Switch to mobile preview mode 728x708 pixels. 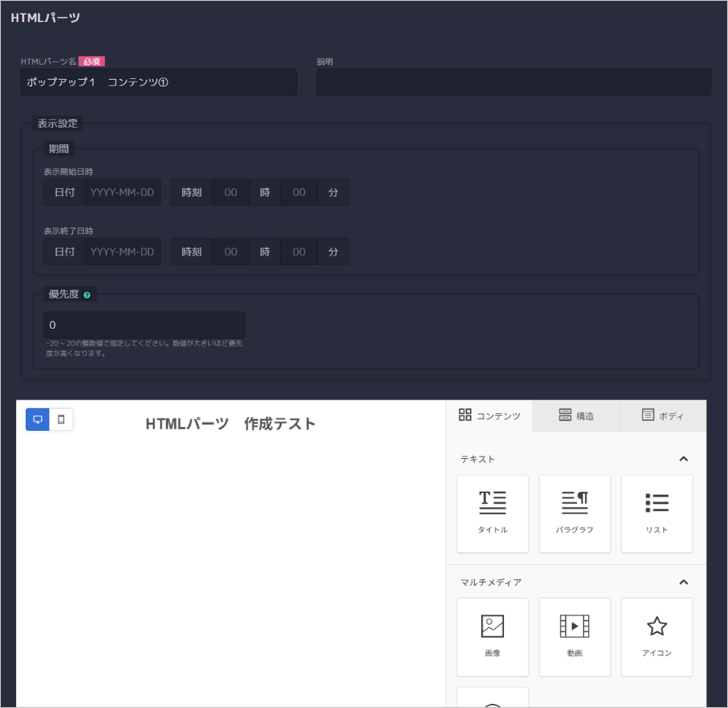(x=61, y=419)
